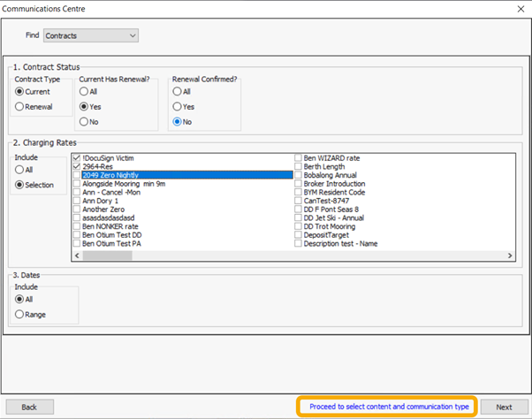
Task: Click the horizontal scrollbar thumb in rates list
Action: [108, 255]
